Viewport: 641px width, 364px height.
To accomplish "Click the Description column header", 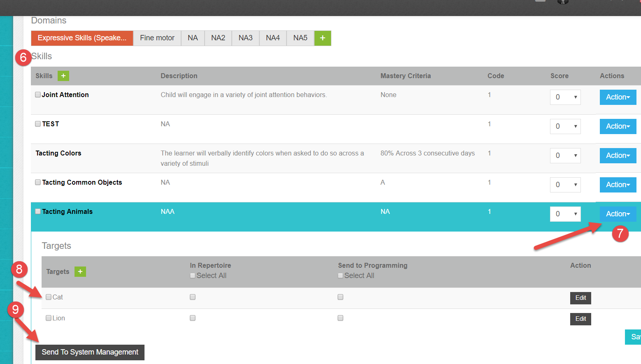I will click(179, 76).
